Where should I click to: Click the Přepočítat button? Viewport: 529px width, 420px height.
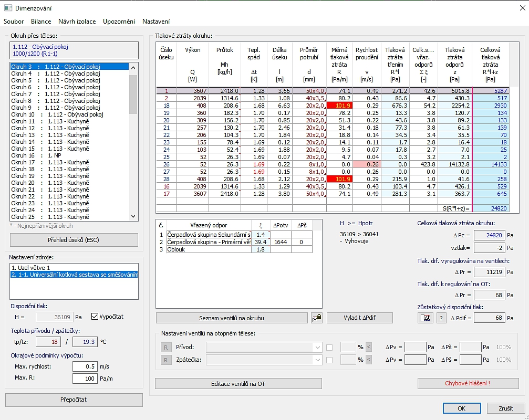[x=74, y=400]
